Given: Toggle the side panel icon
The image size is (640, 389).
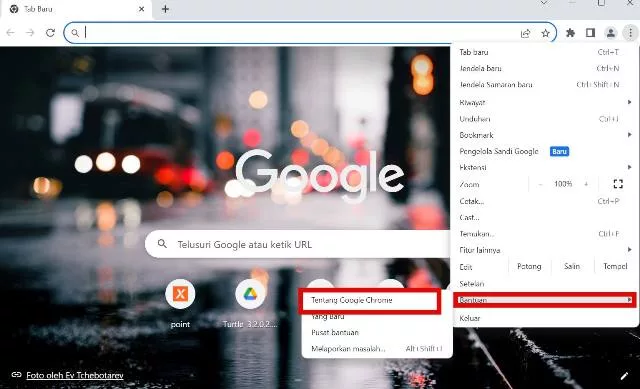Looking at the screenshot, I should [x=590, y=33].
